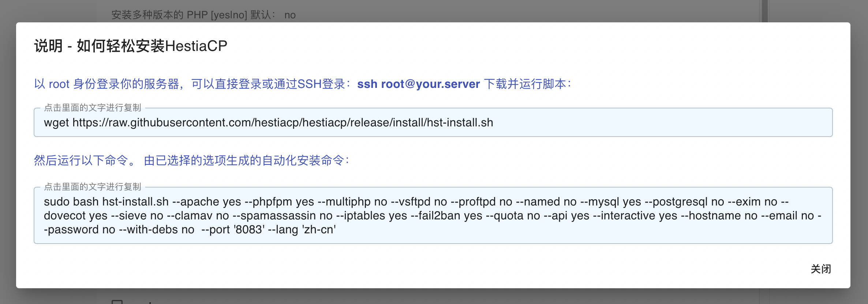Close the dialog with the 关闭 button
868x304 pixels.
[820, 269]
